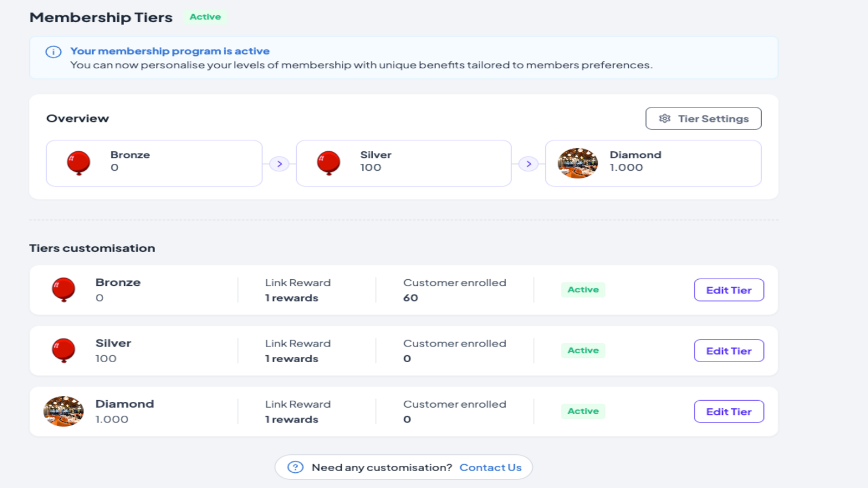Toggle the Active status badge on Bronze tier
Viewport: 868px width, 488px height.
pos(583,290)
